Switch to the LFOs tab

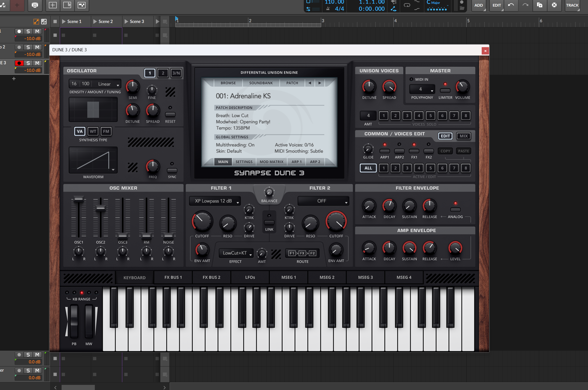pos(250,277)
